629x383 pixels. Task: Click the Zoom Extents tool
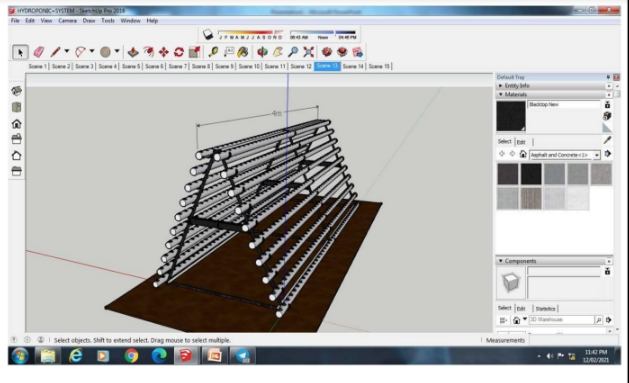308,52
